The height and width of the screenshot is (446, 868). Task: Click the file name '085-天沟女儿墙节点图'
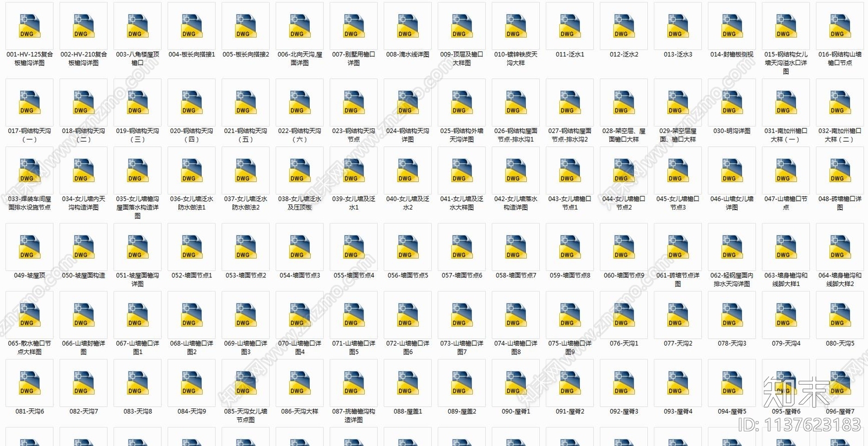pos(246,415)
